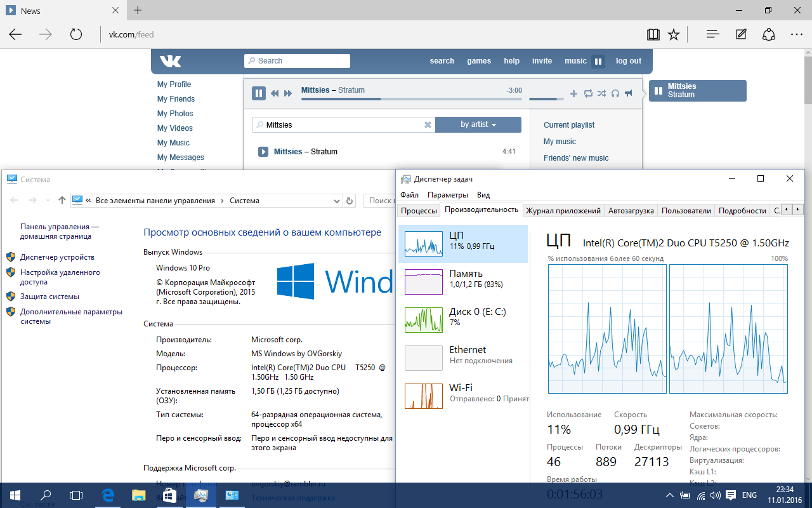Open Current playlist link
812x508 pixels.
[569, 125]
